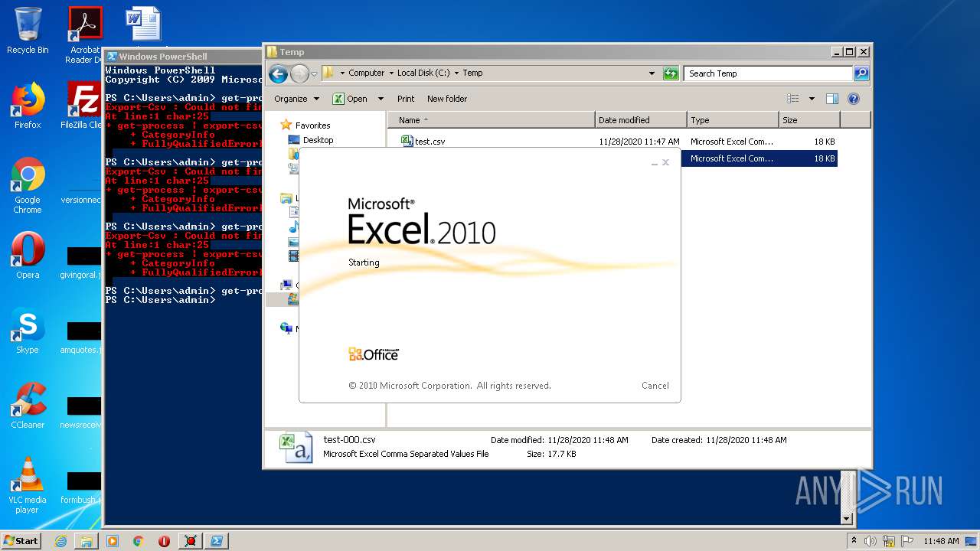Open CCleaner desktop icon
This screenshot has width=980, height=551.
point(28,406)
